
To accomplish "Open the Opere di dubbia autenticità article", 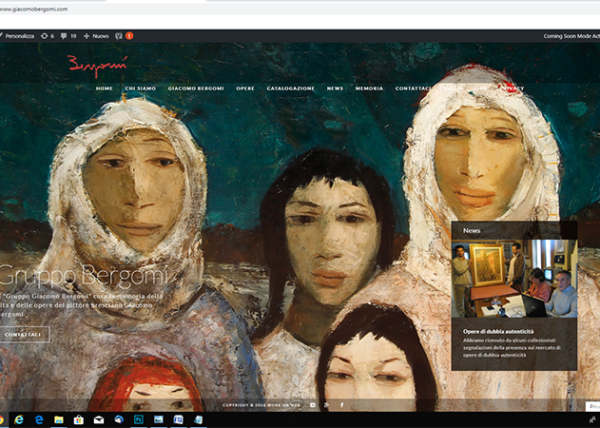I will (498, 332).
